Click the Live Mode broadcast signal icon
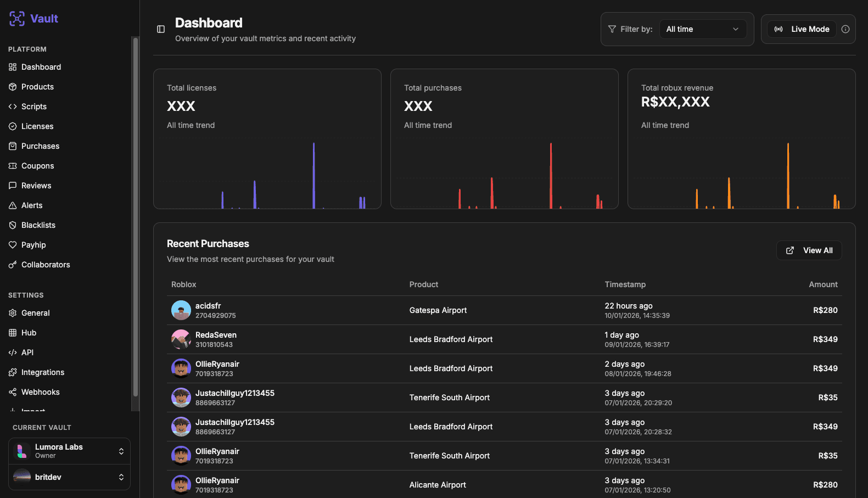Image resolution: width=868 pixels, height=498 pixels. pyautogui.click(x=779, y=29)
